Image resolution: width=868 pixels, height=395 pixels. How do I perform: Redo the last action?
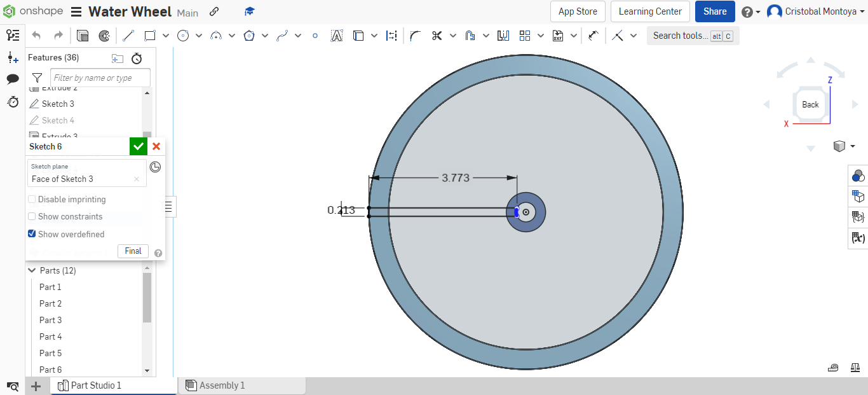tap(58, 36)
